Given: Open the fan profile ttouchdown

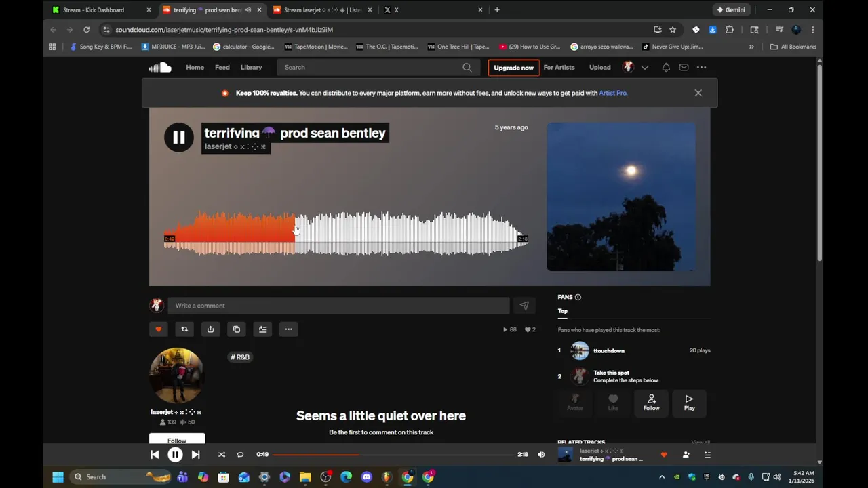Looking at the screenshot, I should (x=609, y=350).
